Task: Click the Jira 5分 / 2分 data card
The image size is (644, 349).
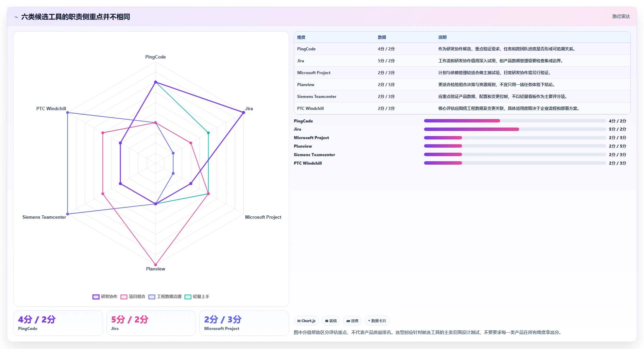Action: click(151, 323)
